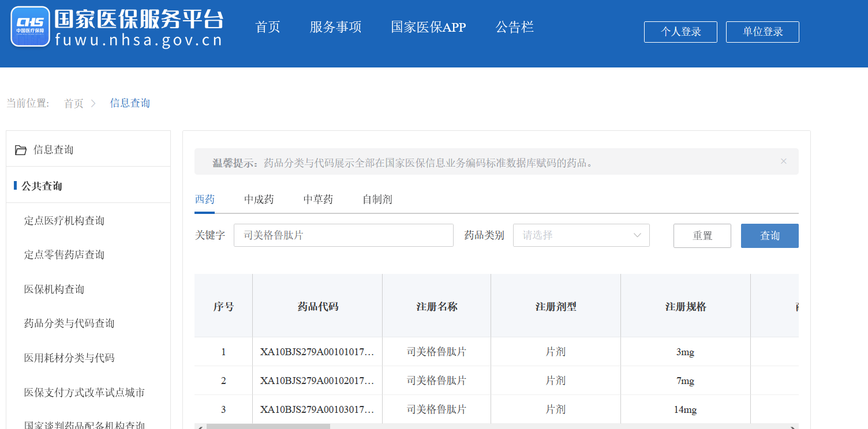
Task: Open 服务事项 in top navigation
Action: (x=335, y=27)
